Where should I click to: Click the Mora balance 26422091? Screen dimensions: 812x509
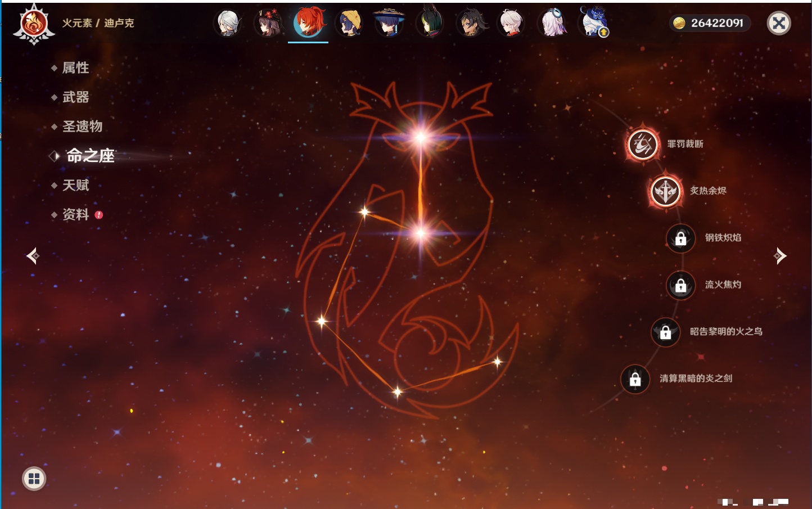pos(709,23)
